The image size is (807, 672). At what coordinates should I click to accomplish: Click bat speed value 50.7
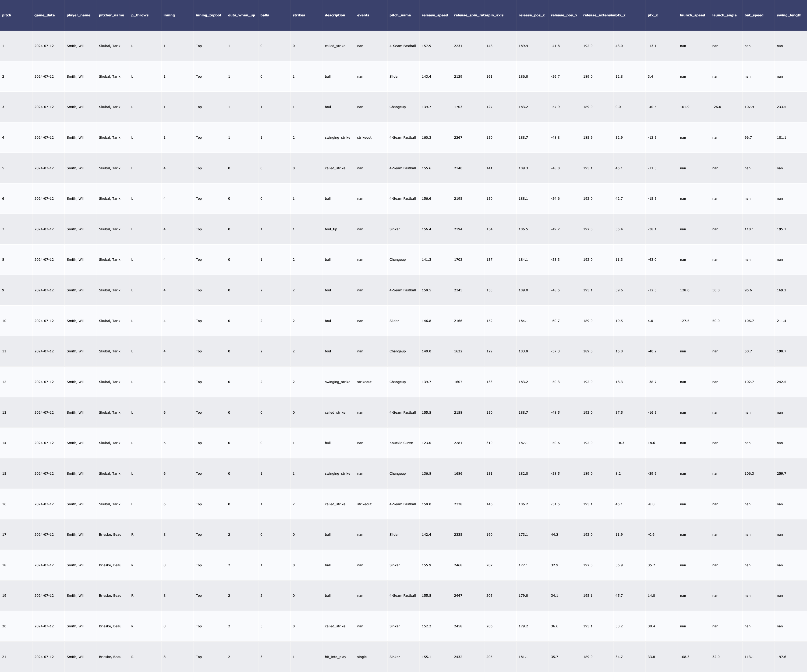pyautogui.click(x=748, y=351)
